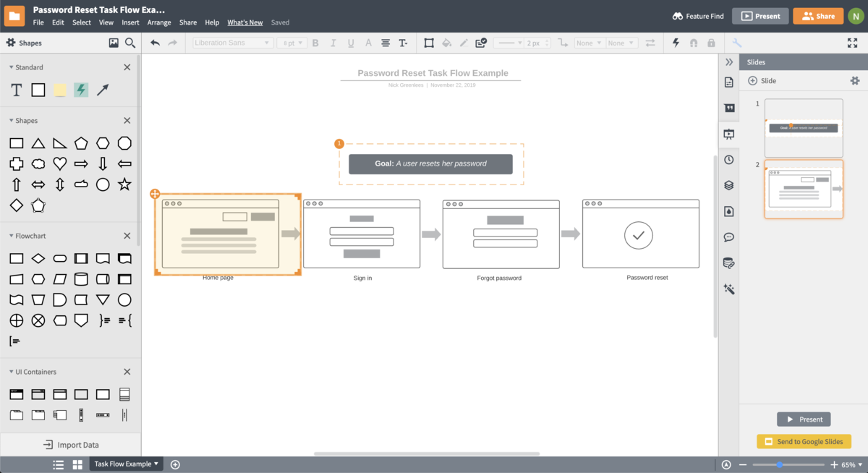Adjust the zoom level slider
Image resolution: width=868 pixels, height=473 pixels.
780,465
